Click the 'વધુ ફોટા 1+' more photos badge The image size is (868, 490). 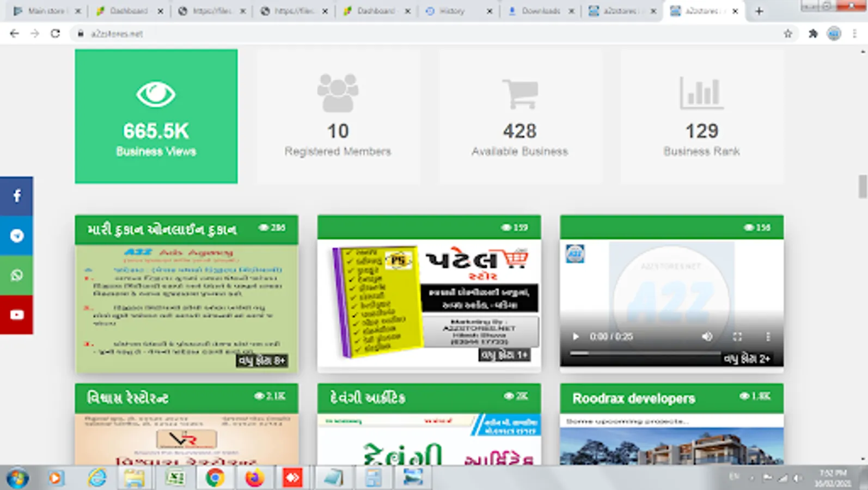point(504,355)
